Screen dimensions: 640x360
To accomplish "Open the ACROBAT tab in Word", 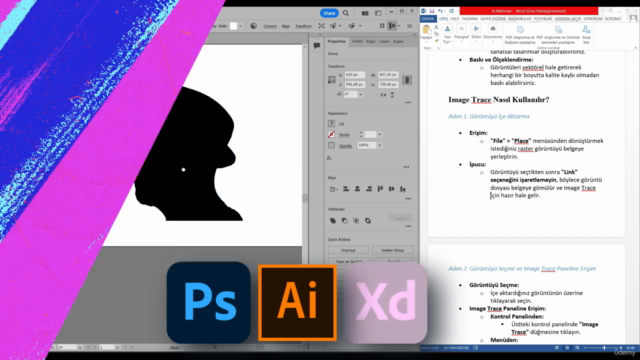I will (x=613, y=19).
